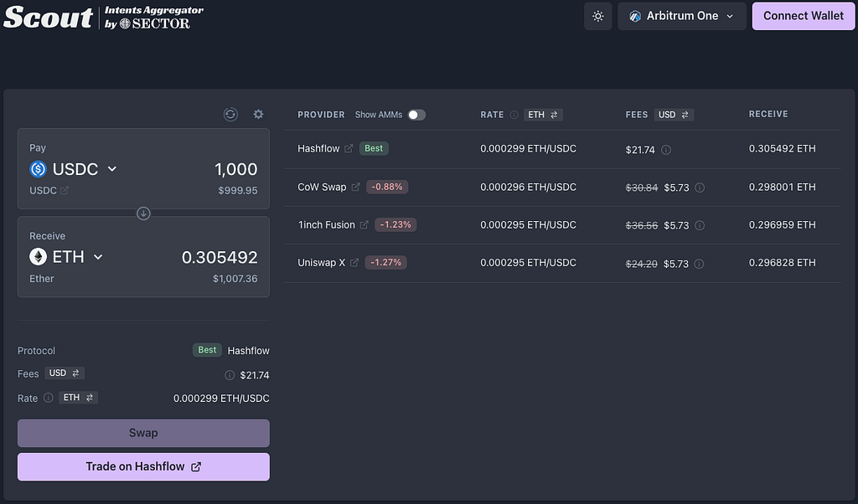Viewport: 858px width, 504px height.
Task: Click the RECEIVE column header
Action: (768, 114)
